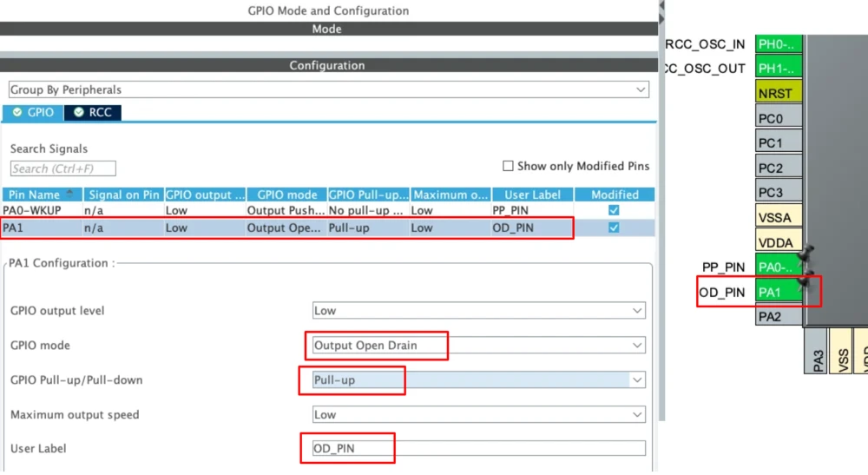Toggle Modified checkbox for PA0-WKUP row
This screenshot has width=868, height=475.
point(614,210)
